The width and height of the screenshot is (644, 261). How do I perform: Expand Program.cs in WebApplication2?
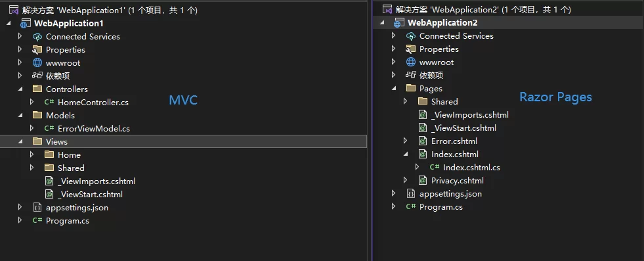pyautogui.click(x=393, y=206)
